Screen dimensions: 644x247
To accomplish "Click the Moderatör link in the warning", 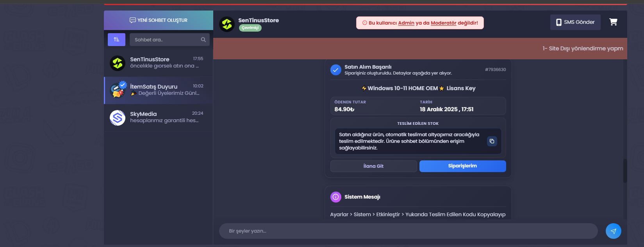I will pyautogui.click(x=444, y=23).
